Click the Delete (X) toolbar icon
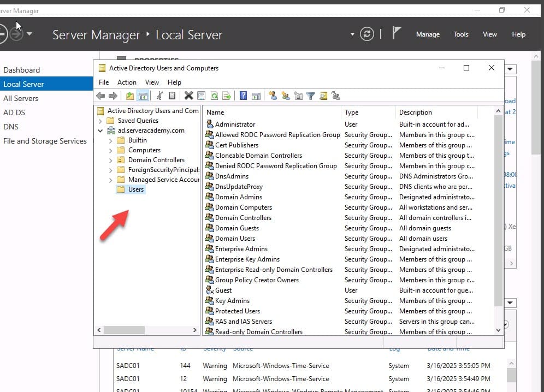 click(x=188, y=96)
